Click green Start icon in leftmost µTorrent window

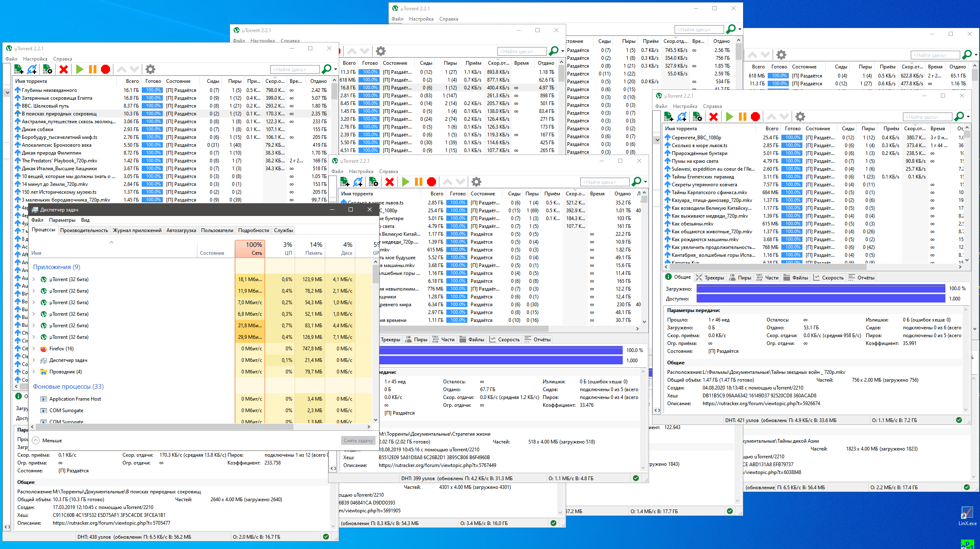point(80,69)
